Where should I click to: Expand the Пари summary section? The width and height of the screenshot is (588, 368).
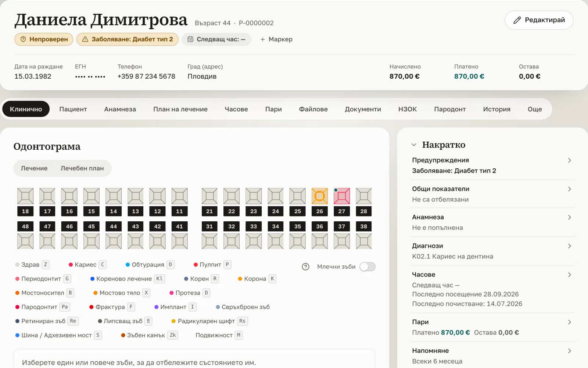tap(492, 327)
